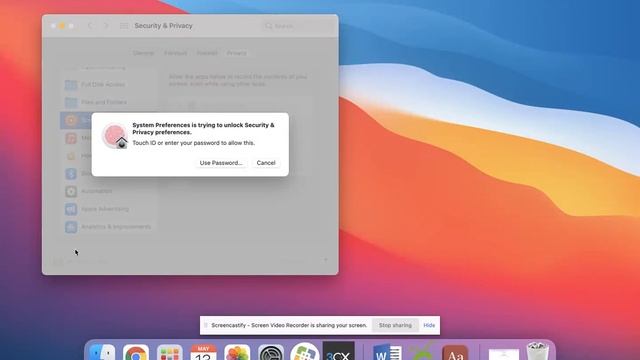Open the 3CX app in the Dock
The width and height of the screenshot is (640, 360).
pos(339,351)
